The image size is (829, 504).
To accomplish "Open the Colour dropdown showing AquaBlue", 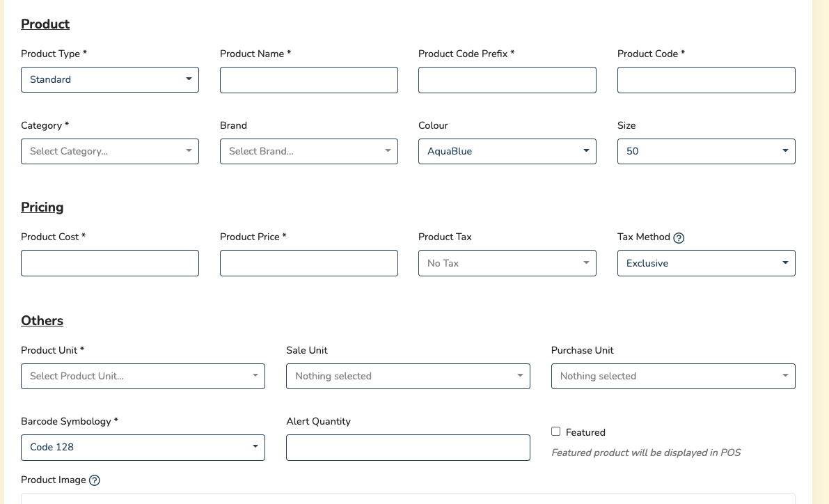I will (507, 151).
